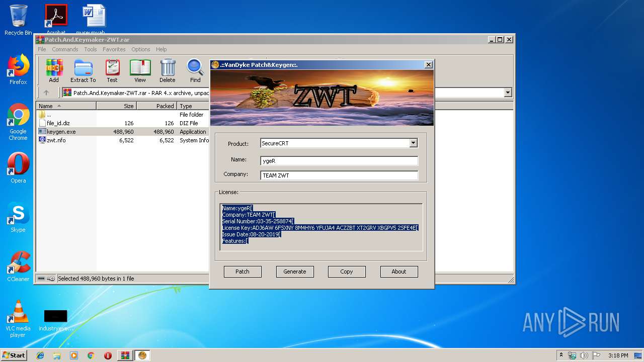Click the View toolbar icon
The image size is (644, 362).
140,70
